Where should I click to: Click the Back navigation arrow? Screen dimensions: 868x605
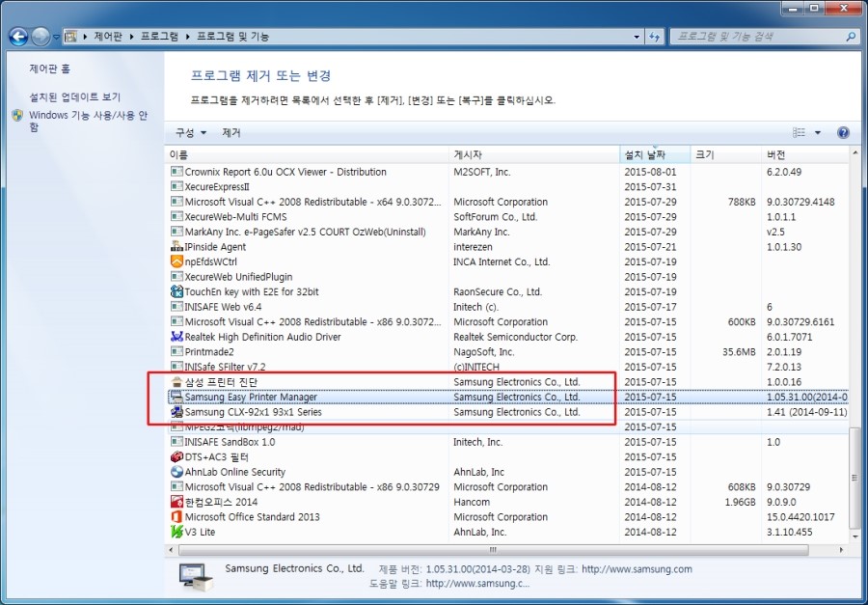[18, 36]
